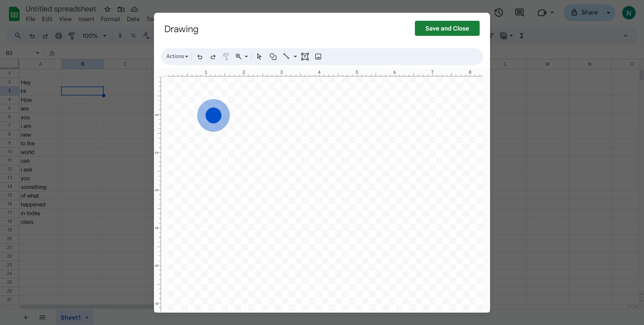Click the Paint format icon in Drawing
Viewport: 644px width, 325px height.
pos(226,57)
